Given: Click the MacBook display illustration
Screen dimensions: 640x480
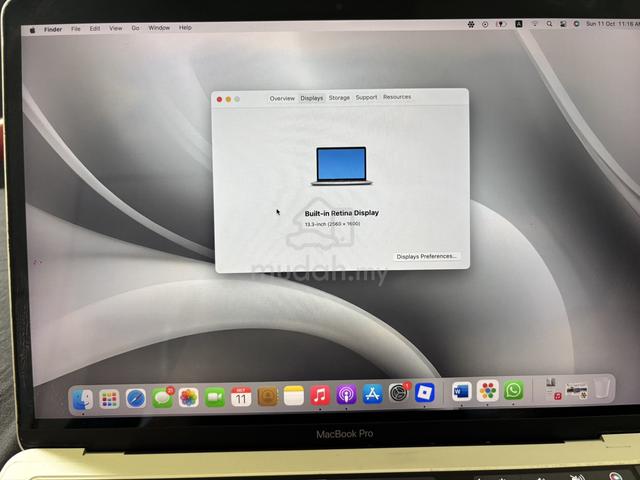Looking at the screenshot, I should 341,166.
